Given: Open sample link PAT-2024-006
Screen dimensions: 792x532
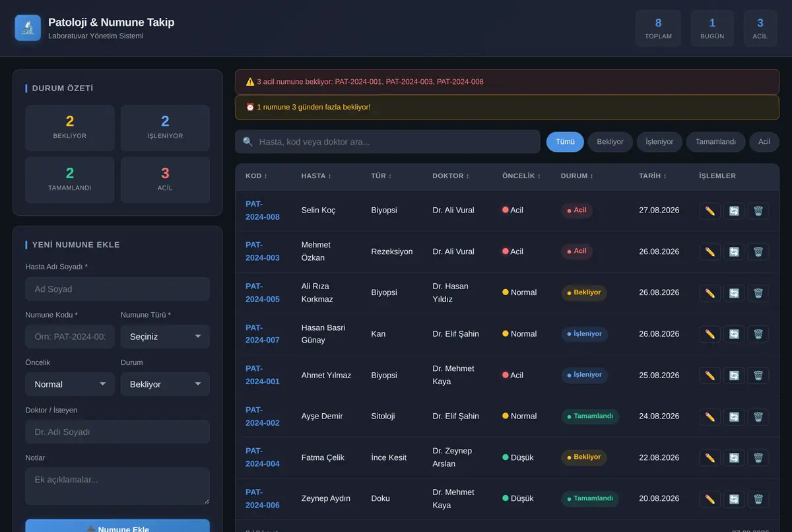Looking at the screenshot, I should (x=263, y=498).
